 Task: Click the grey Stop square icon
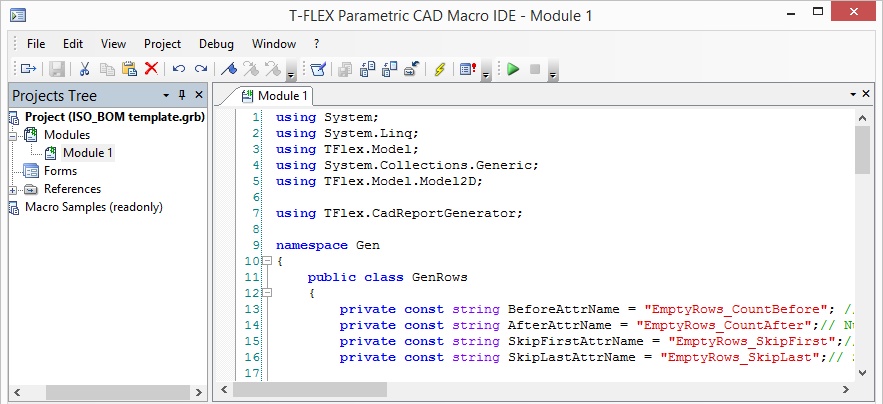click(535, 69)
